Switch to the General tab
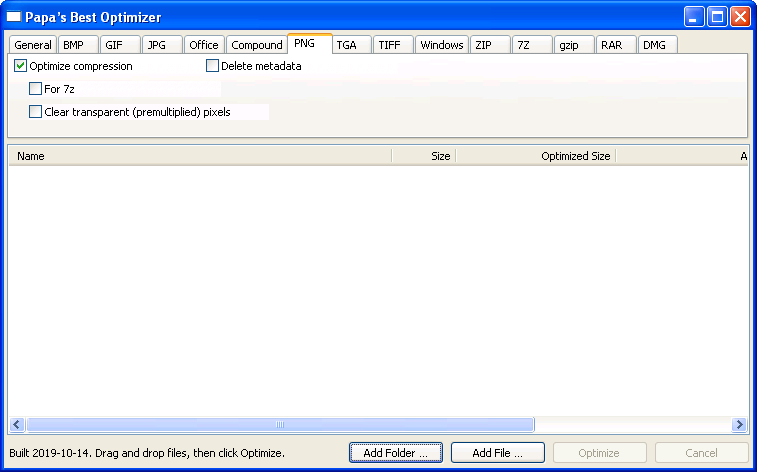 point(33,45)
